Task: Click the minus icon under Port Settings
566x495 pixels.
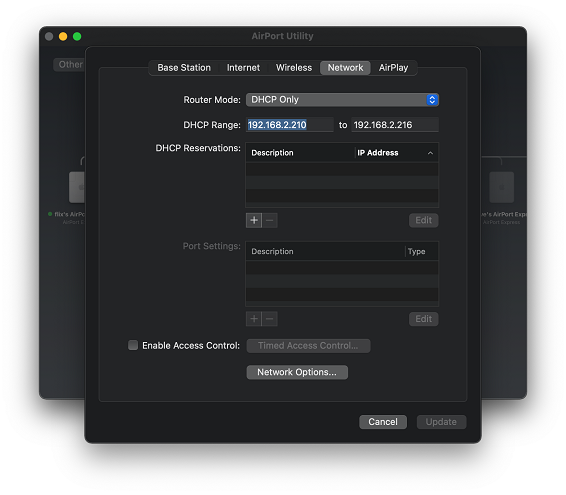Action: (x=270, y=319)
